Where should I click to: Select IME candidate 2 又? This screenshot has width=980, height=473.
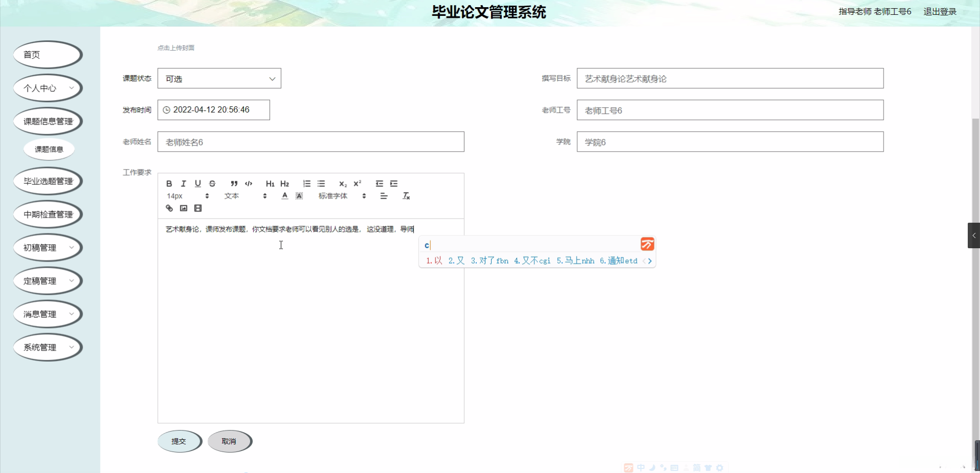456,261
